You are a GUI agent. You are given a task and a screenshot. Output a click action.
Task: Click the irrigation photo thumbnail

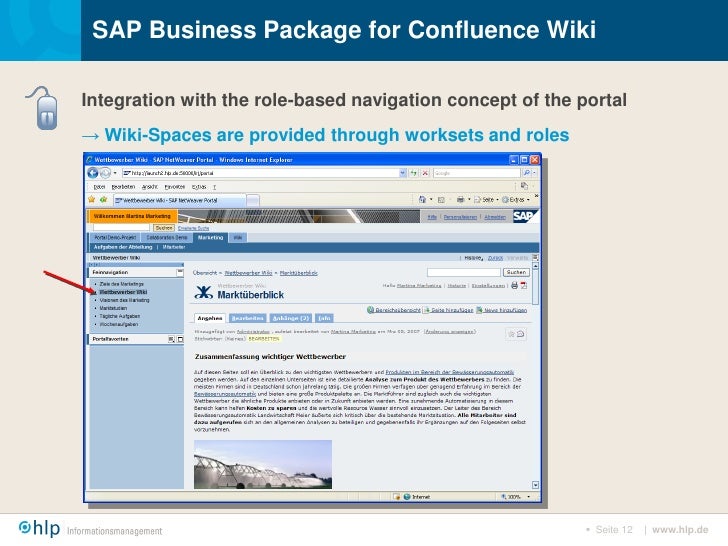(x=263, y=464)
